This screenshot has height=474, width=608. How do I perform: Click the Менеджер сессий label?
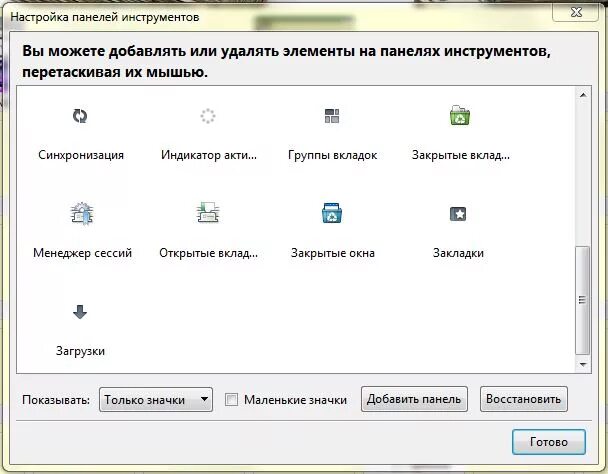point(82,253)
